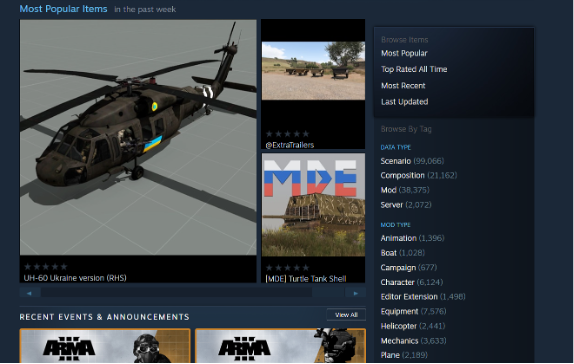
Task: Open the first ARMA III announcement card
Action: click(105, 346)
